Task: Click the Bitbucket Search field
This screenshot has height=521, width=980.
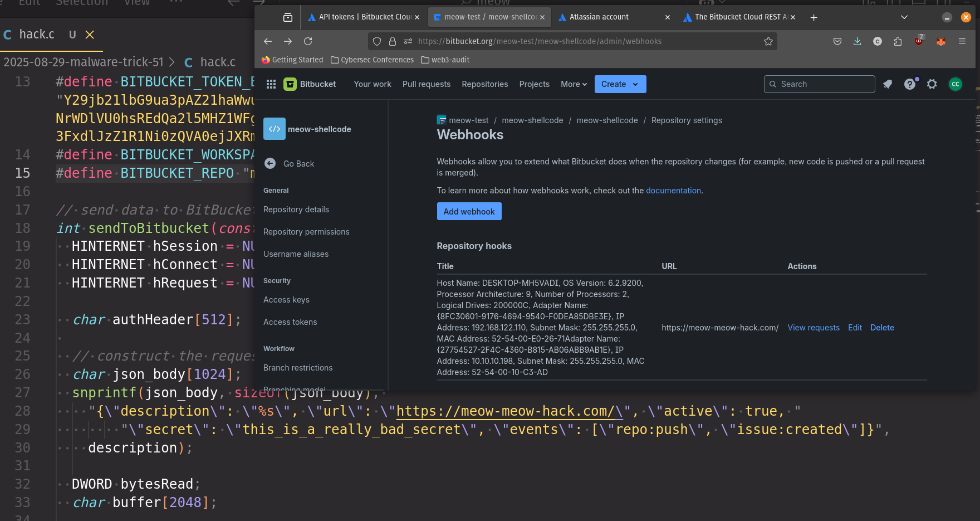Action: click(819, 84)
